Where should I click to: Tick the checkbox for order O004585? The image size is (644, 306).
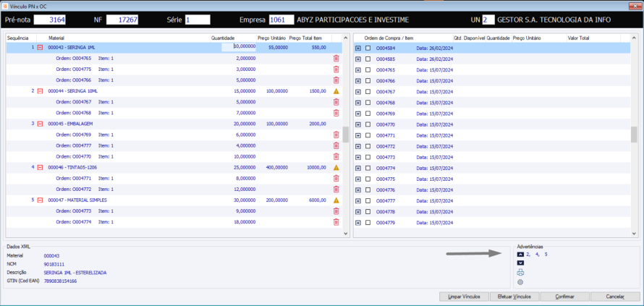pyautogui.click(x=368, y=59)
